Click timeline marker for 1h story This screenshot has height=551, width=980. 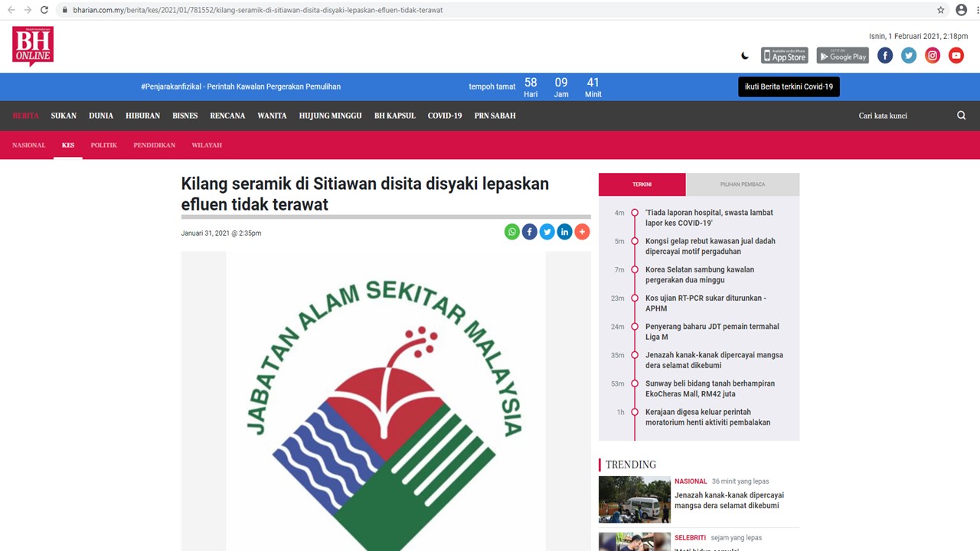(635, 412)
